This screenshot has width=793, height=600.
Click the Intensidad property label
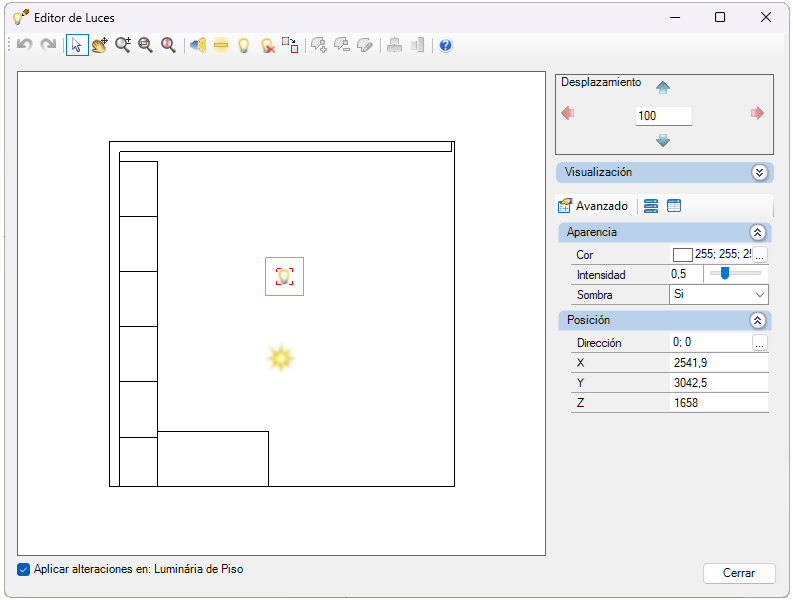(x=601, y=275)
